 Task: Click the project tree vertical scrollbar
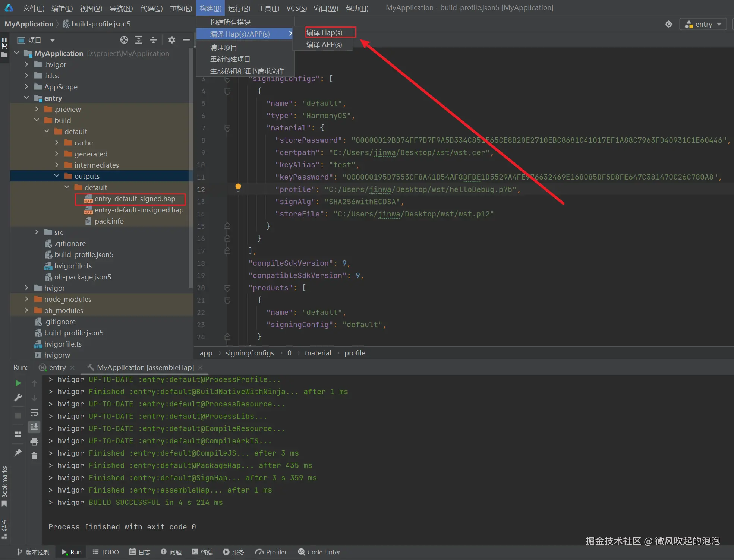tap(191, 168)
